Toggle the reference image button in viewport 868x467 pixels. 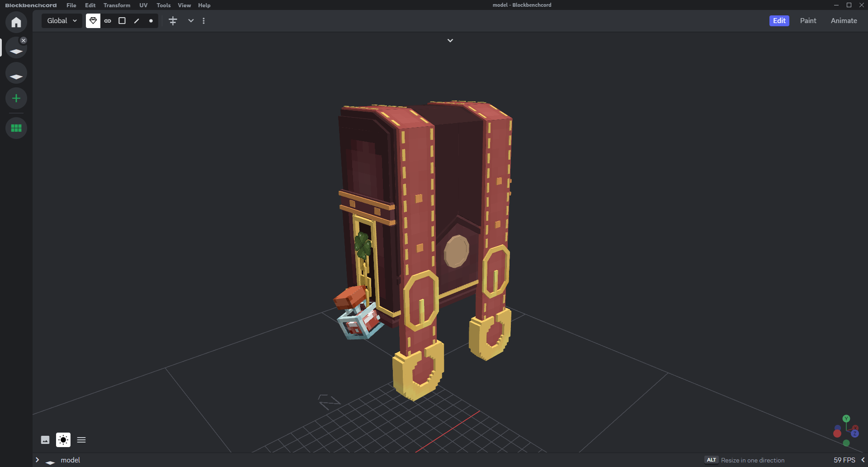[x=45, y=440]
